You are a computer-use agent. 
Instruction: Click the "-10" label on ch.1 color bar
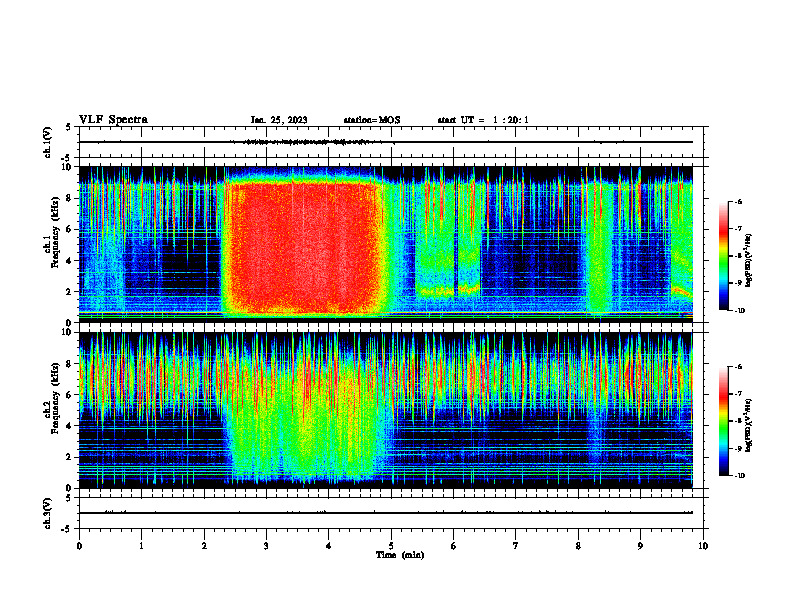tap(739, 310)
